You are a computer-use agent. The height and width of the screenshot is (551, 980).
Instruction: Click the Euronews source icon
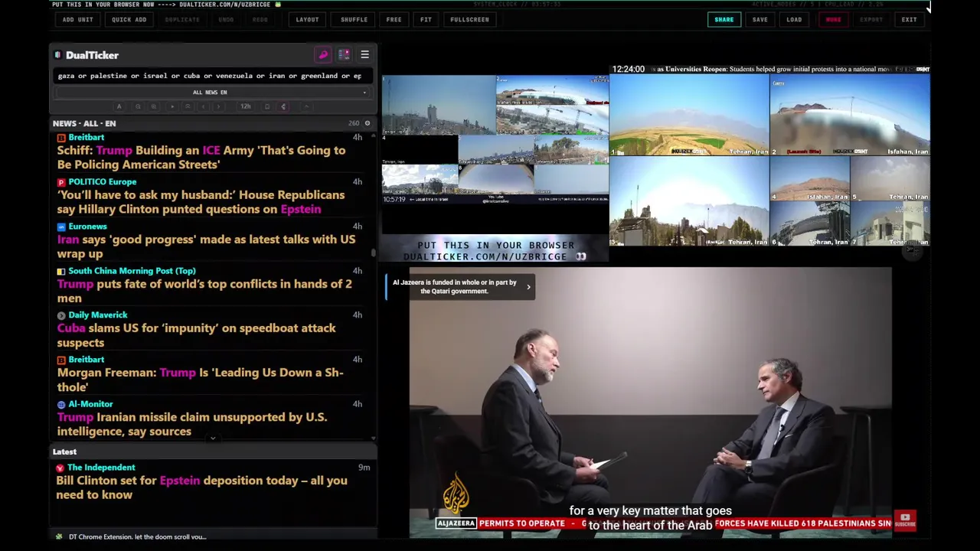pyautogui.click(x=61, y=227)
